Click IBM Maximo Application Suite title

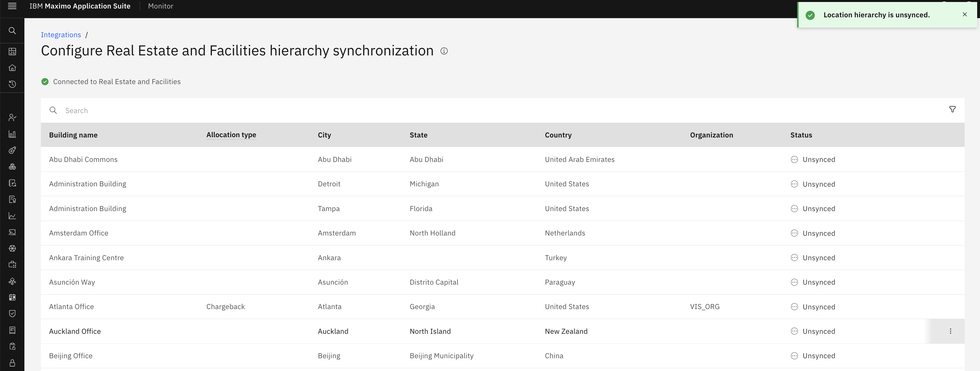point(80,6)
